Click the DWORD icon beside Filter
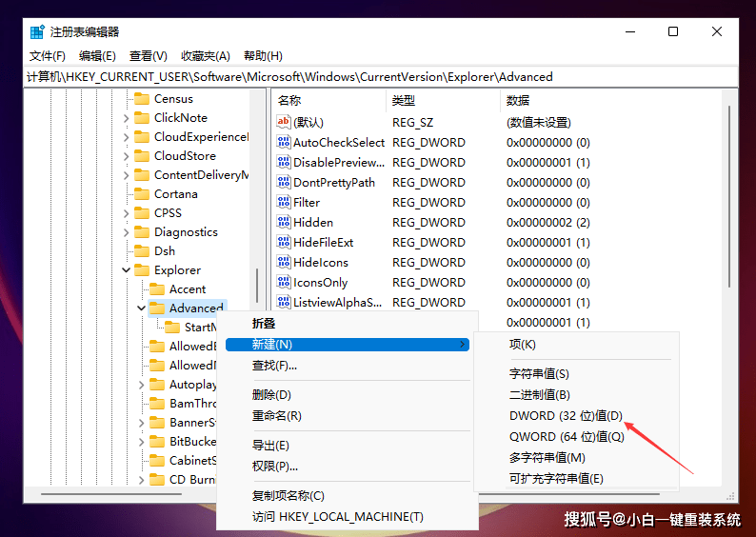The image size is (756, 537). (284, 202)
